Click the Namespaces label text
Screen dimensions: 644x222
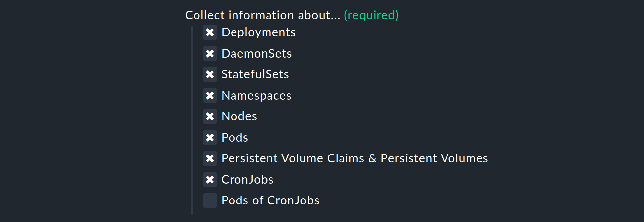tap(256, 96)
